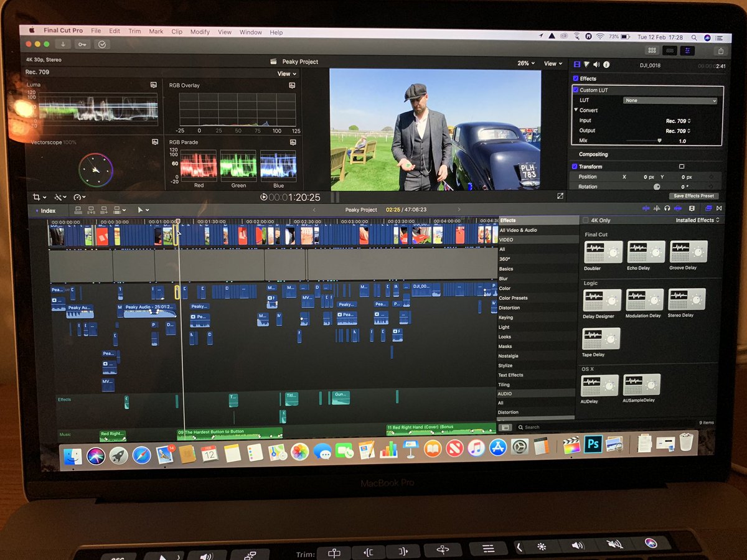Open the scopes View dropdown
Viewport: 747px width, 560px height.
coord(286,74)
